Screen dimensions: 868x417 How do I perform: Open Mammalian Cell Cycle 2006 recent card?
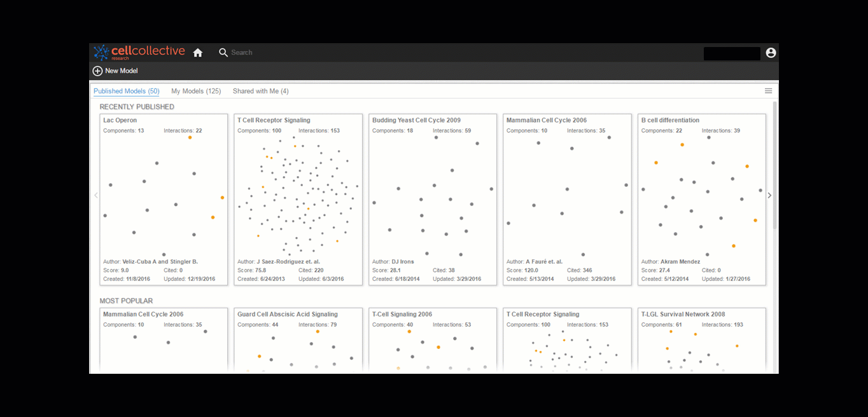[x=568, y=200]
